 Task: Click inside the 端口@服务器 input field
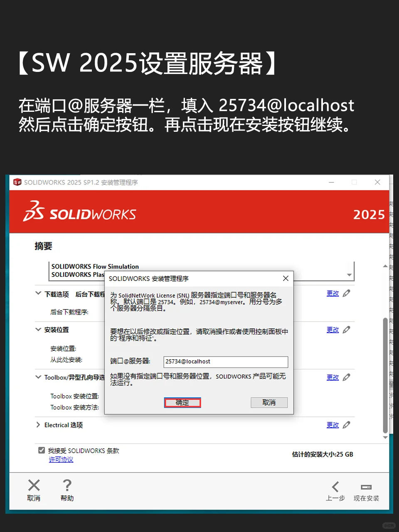click(x=226, y=362)
